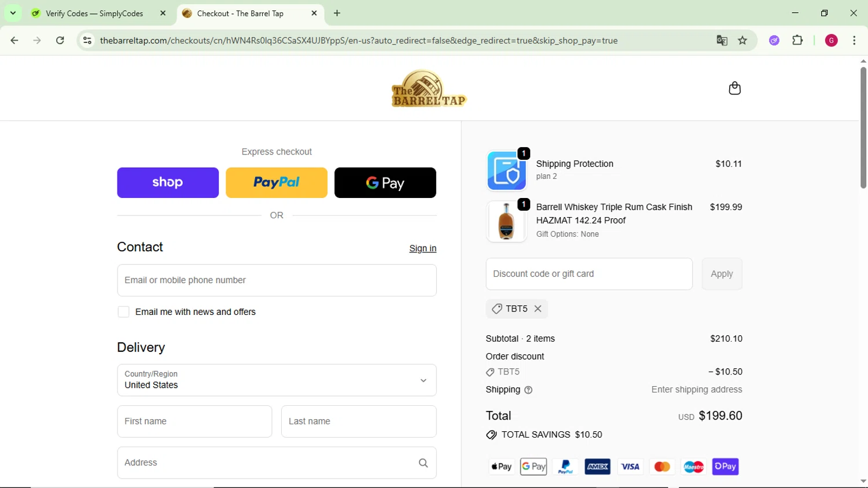Screen dimensions: 868x488
Task: Click the Maestro card icon
Action: point(693,467)
